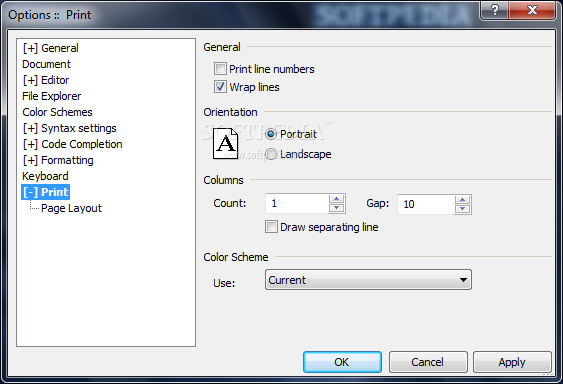
Task: Expand the General tree node
Action: point(30,48)
